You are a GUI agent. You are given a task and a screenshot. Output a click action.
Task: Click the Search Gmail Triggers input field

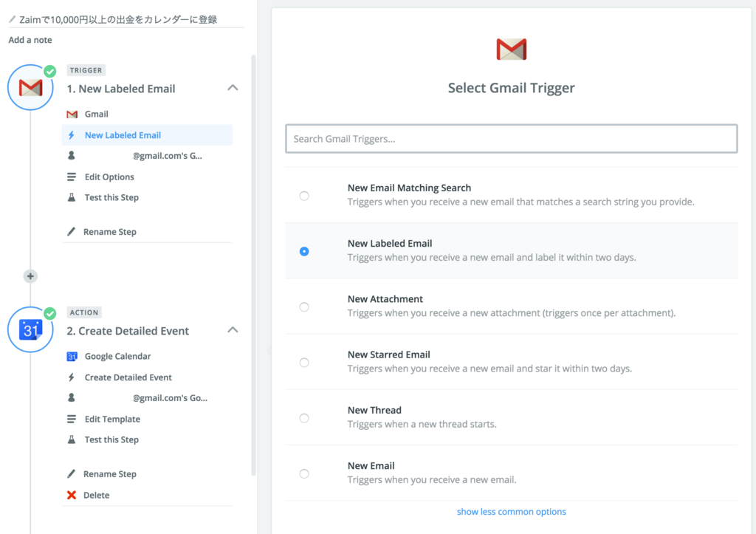click(x=512, y=139)
